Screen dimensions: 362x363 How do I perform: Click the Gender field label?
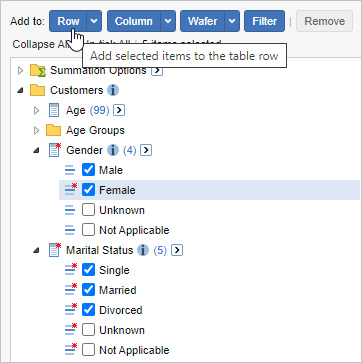point(84,150)
